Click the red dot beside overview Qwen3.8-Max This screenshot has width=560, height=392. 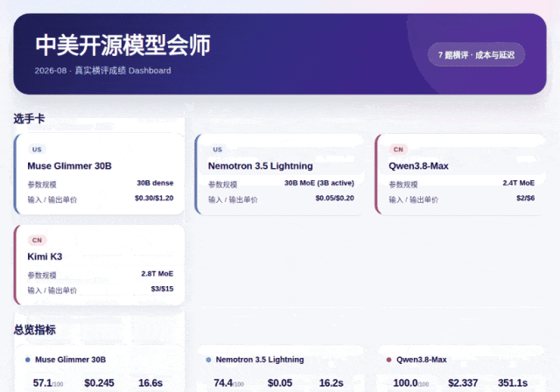(x=388, y=360)
